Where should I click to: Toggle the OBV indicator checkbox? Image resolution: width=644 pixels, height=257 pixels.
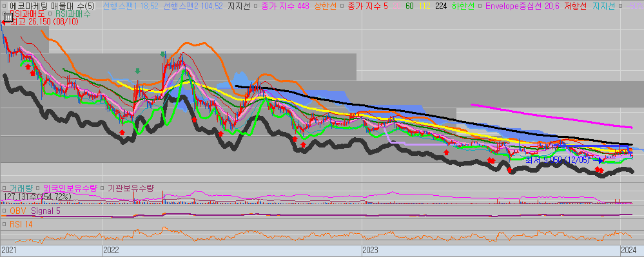(x=5, y=211)
